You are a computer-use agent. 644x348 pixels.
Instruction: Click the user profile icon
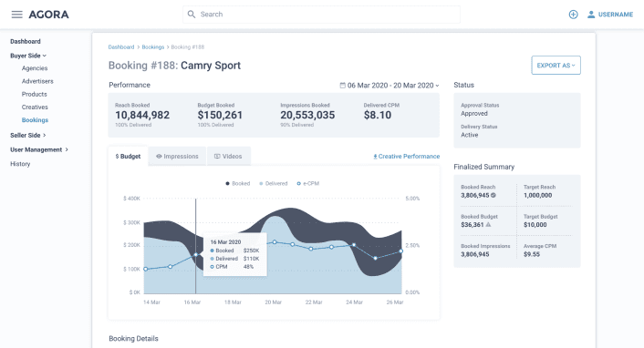[x=591, y=15]
